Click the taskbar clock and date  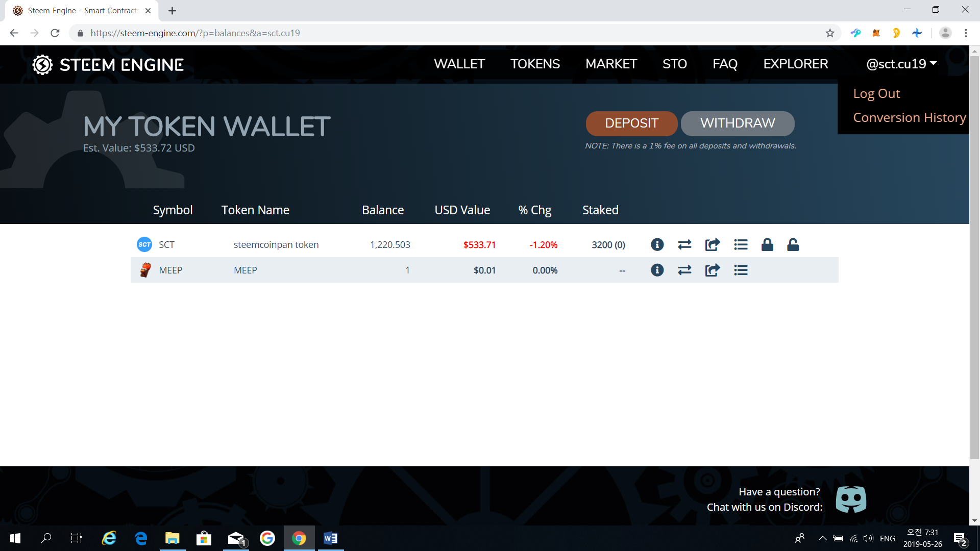pyautogui.click(x=922, y=538)
